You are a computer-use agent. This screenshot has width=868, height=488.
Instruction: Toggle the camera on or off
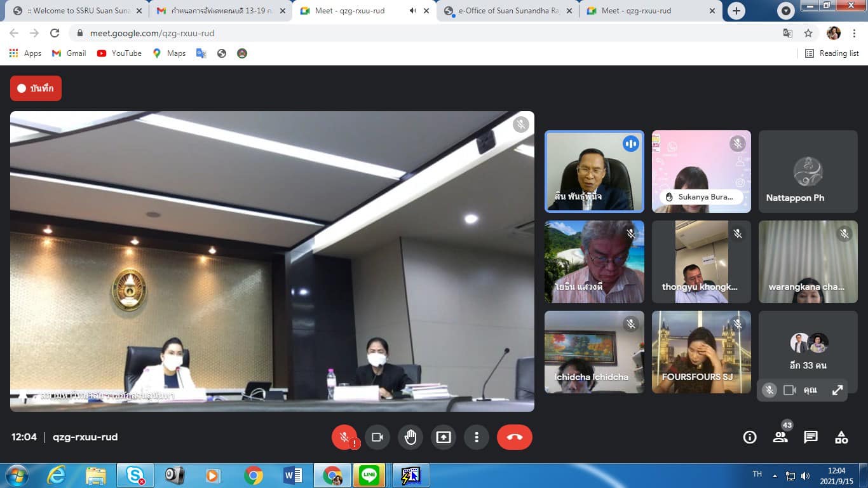click(x=377, y=437)
